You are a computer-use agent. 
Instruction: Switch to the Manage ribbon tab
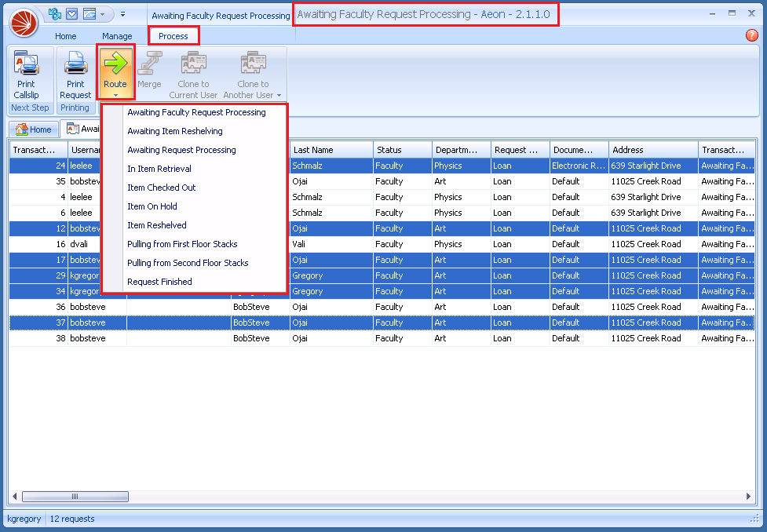tap(117, 35)
